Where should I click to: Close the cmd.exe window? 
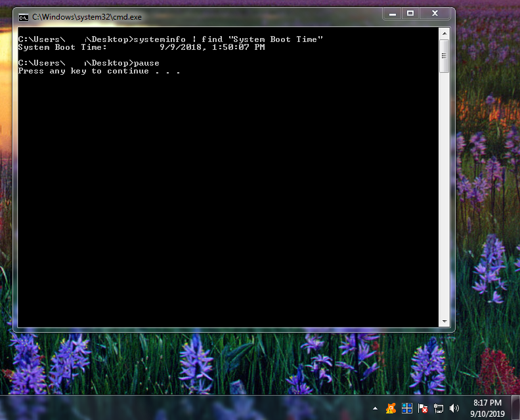click(x=435, y=13)
